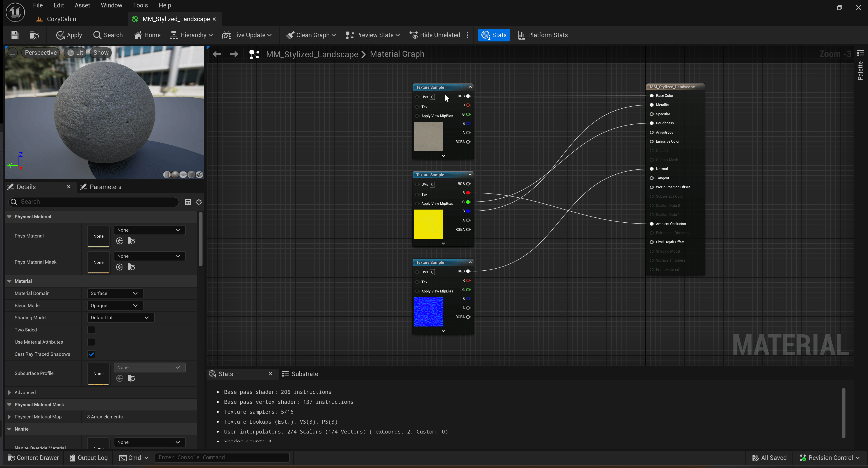Toggle Use Material Attributes
Screen dimensions: 868x468
tap(91, 342)
